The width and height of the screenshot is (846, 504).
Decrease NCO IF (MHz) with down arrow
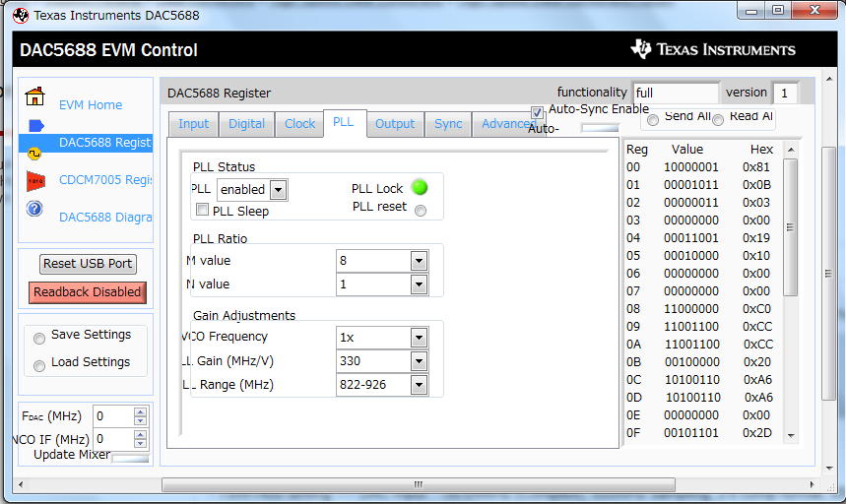pyautogui.click(x=140, y=444)
